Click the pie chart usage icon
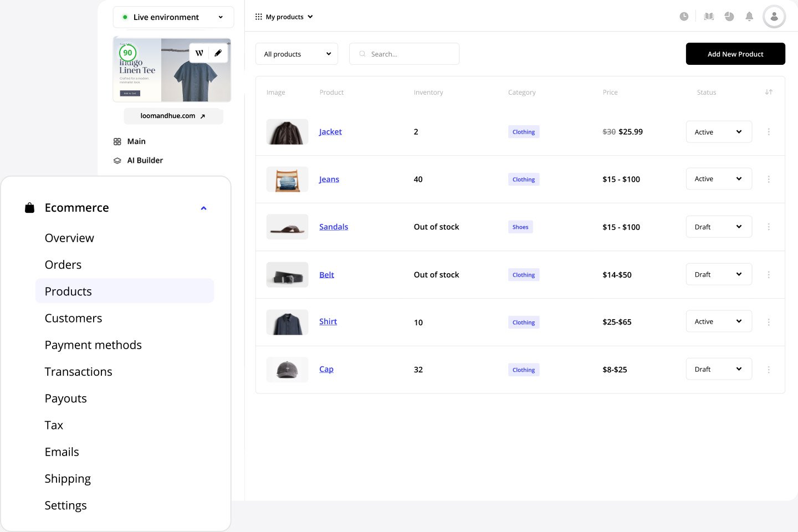The height and width of the screenshot is (532, 798). pos(729,16)
